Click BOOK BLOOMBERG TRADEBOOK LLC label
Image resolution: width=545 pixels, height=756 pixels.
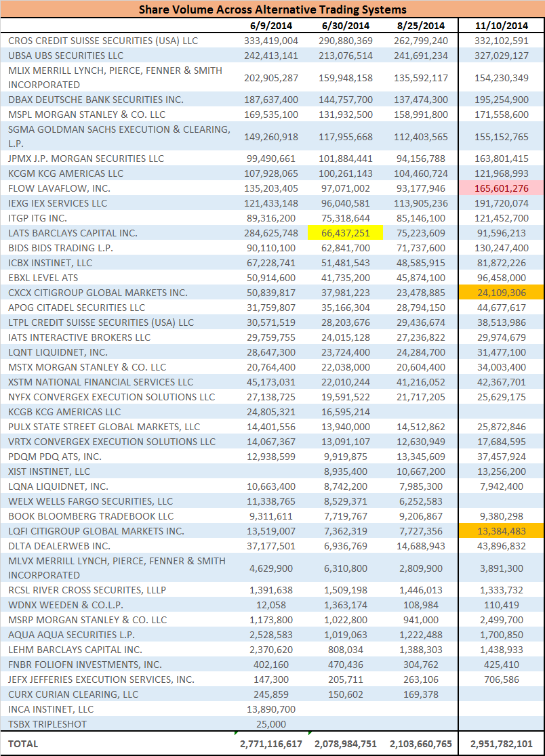(91, 518)
